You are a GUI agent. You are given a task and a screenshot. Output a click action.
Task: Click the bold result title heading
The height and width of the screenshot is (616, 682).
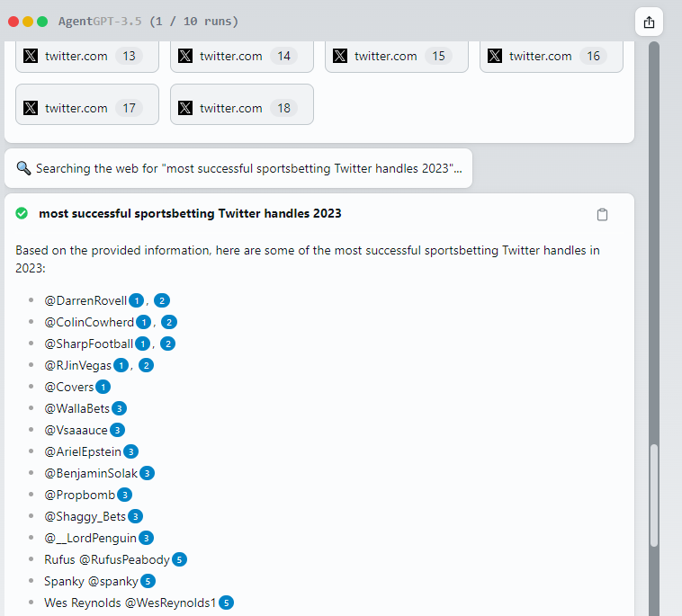point(190,213)
